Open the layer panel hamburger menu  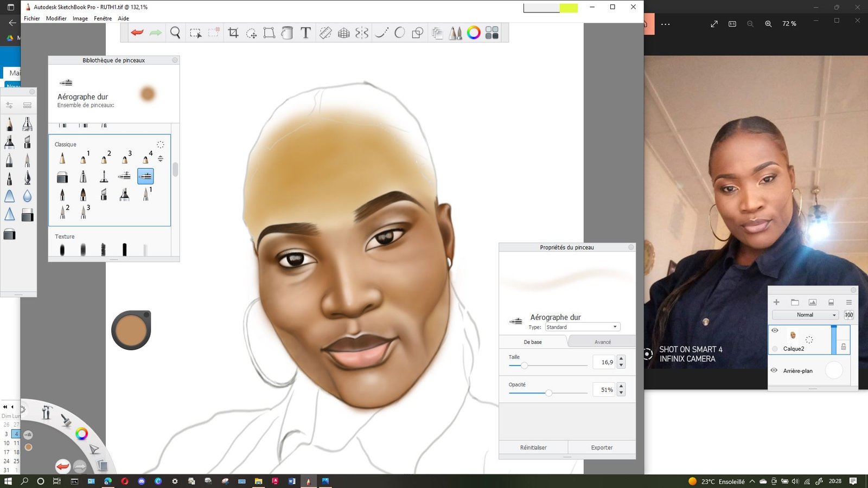849,302
